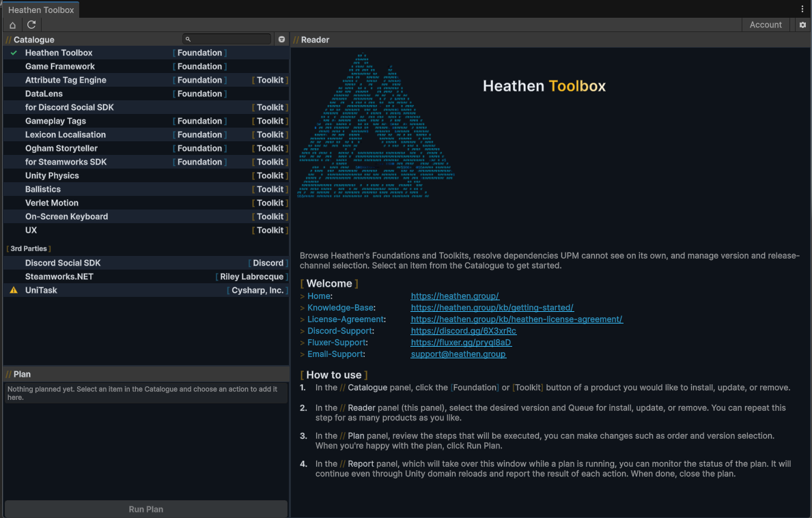Viewport: 812px width, 518px height.
Task: Click the Plan panel header
Action: click(x=18, y=374)
